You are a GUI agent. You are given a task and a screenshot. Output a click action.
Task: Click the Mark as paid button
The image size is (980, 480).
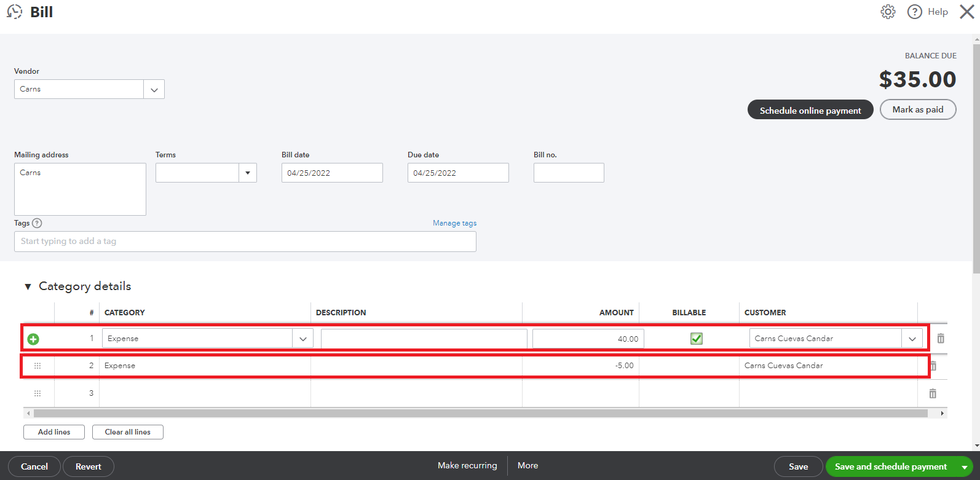tap(917, 109)
